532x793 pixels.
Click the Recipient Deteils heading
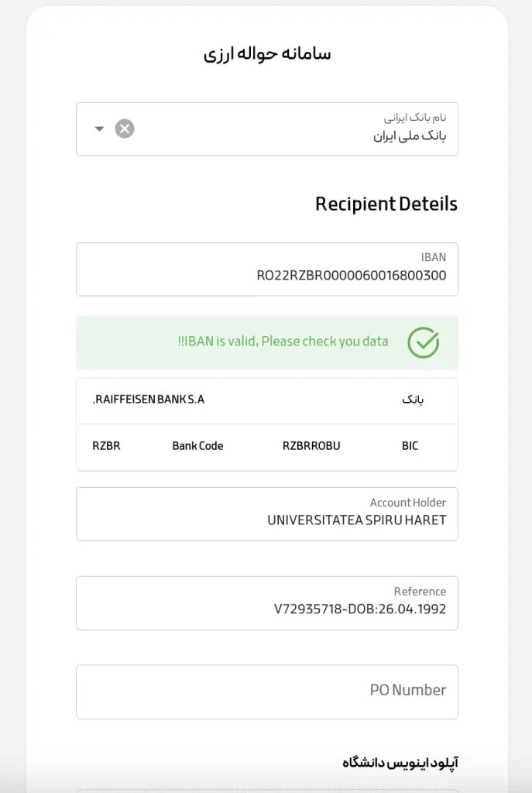(x=386, y=204)
